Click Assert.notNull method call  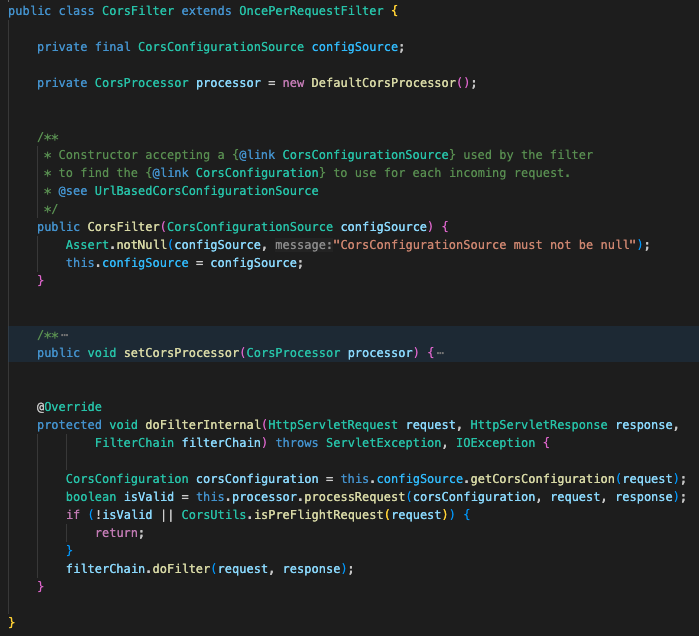[116, 245]
